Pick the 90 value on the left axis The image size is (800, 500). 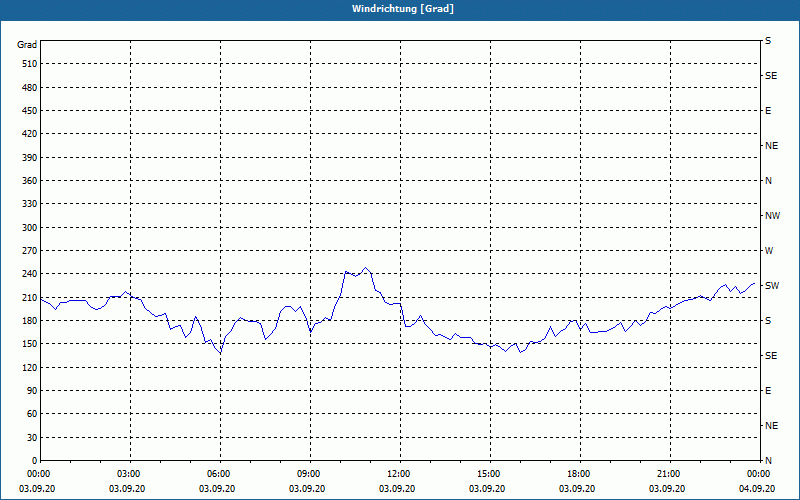32,391
